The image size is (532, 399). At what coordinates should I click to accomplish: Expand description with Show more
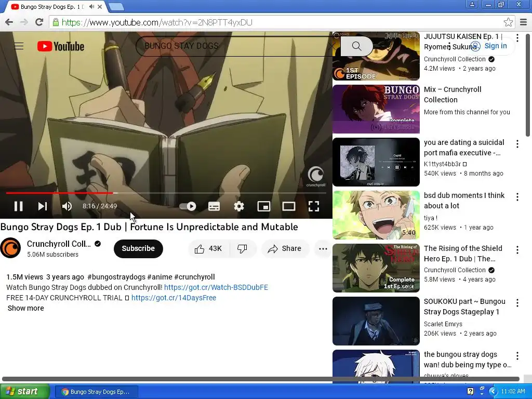click(x=26, y=308)
